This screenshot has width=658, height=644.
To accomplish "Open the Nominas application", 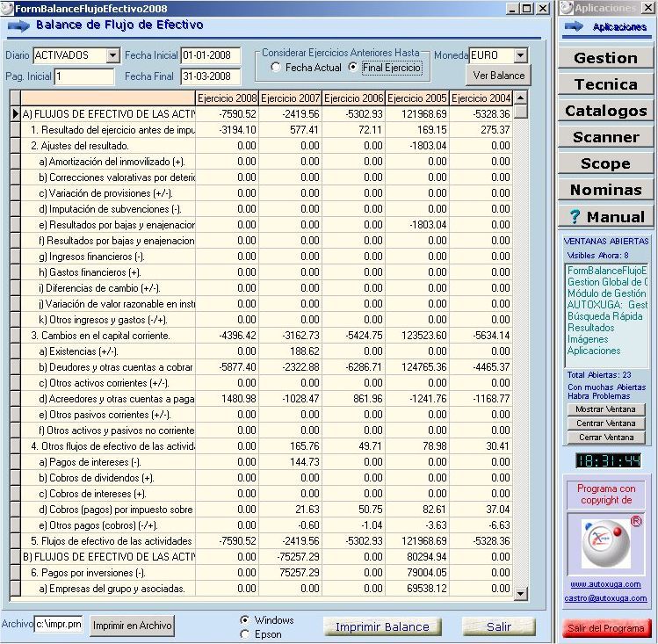I will pos(606,190).
